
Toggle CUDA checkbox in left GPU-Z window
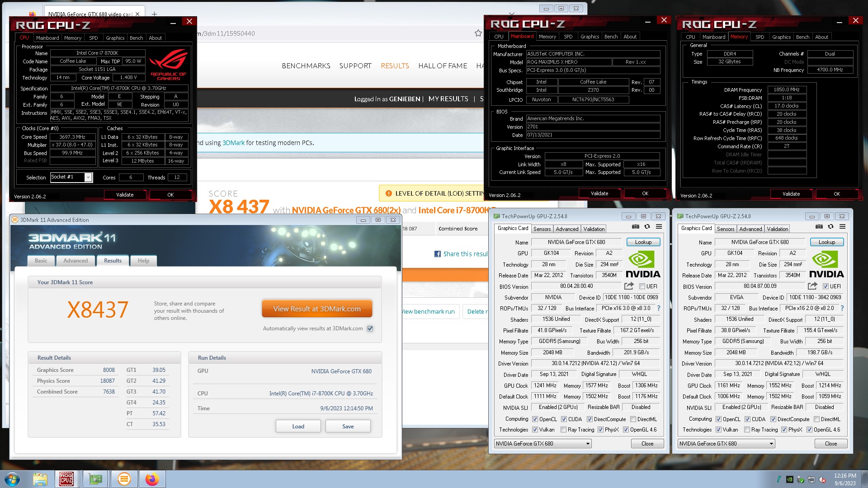click(564, 419)
